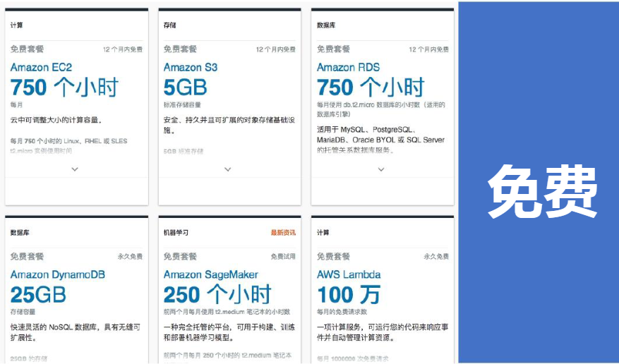
Task: Click 12 个月内免费 on the RDS card
Action: (428, 49)
